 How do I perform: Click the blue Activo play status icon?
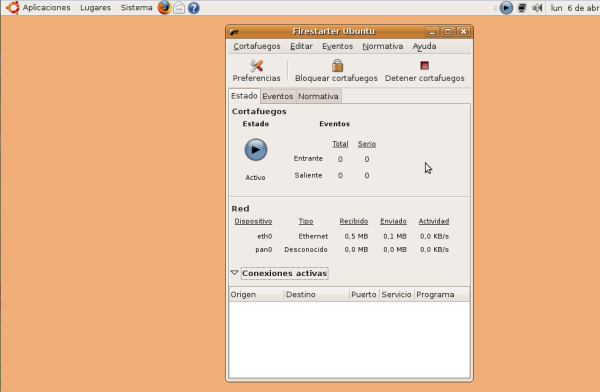pyautogui.click(x=256, y=150)
